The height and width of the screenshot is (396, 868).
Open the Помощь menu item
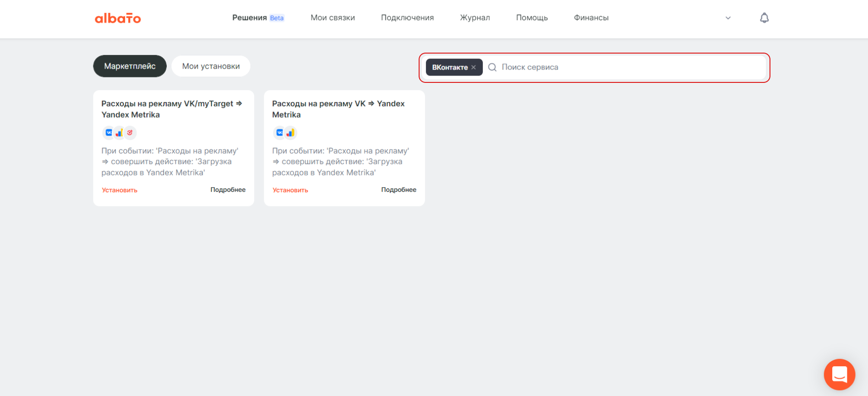click(x=532, y=18)
